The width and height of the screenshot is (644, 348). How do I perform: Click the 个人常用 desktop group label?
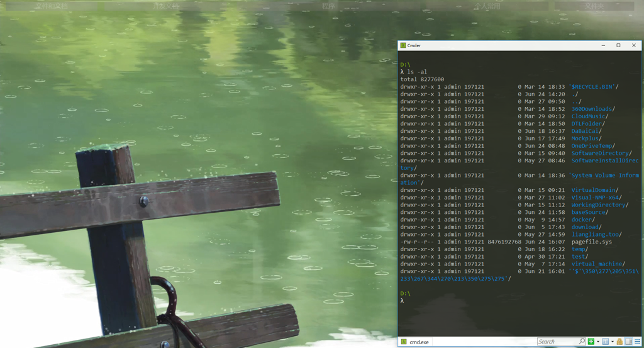tap(487, 6)
